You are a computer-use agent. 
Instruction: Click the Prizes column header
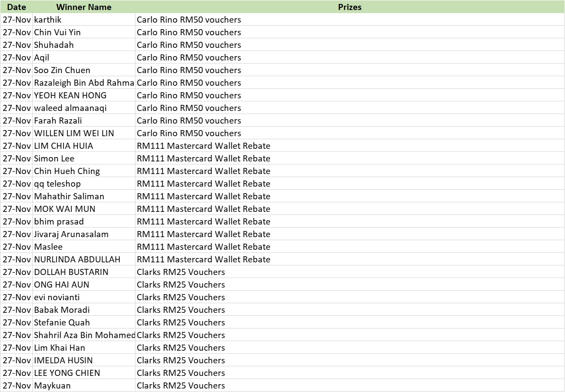pos(349,7)
